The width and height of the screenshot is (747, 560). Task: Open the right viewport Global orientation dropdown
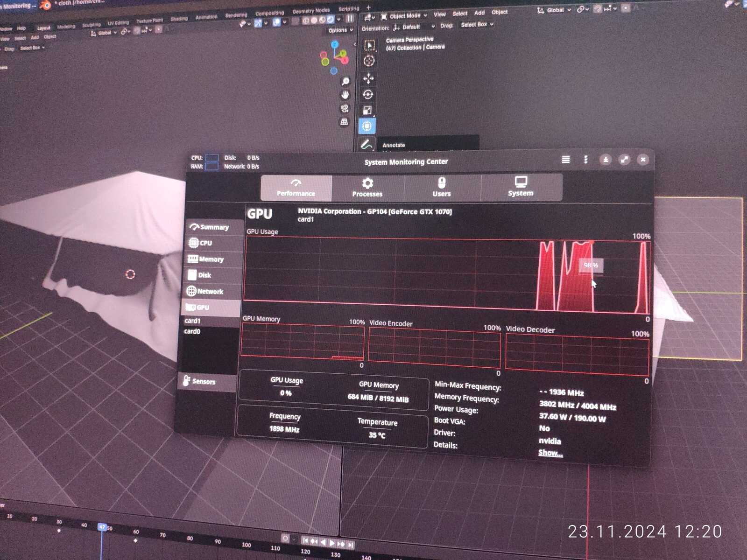[555, 10]
